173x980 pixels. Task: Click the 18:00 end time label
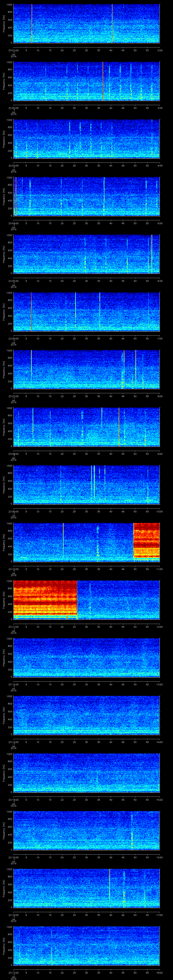pyautogui.click(x=159, y=972)
